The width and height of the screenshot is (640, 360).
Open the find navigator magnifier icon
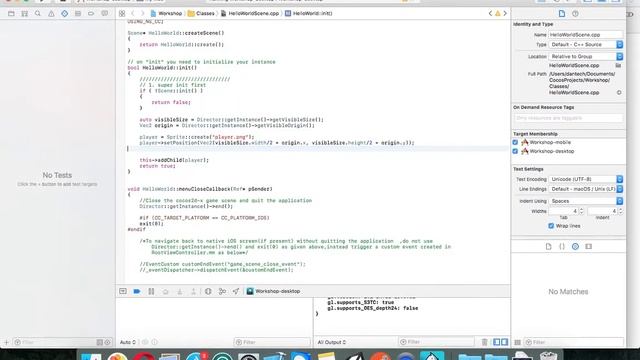[38, 13]
